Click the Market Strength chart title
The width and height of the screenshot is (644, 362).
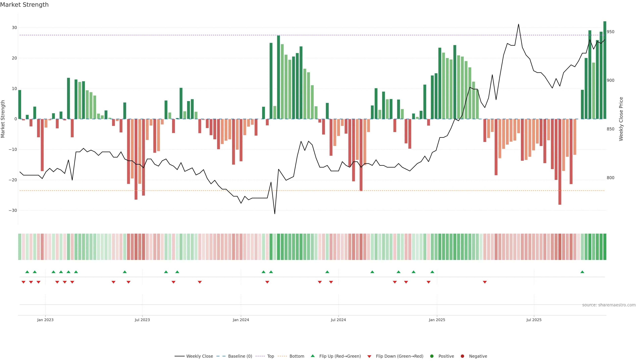point(24,5)
